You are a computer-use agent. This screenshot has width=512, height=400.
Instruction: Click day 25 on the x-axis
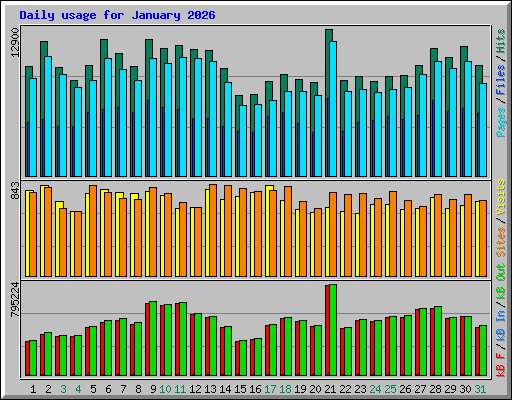coord(390,389)
